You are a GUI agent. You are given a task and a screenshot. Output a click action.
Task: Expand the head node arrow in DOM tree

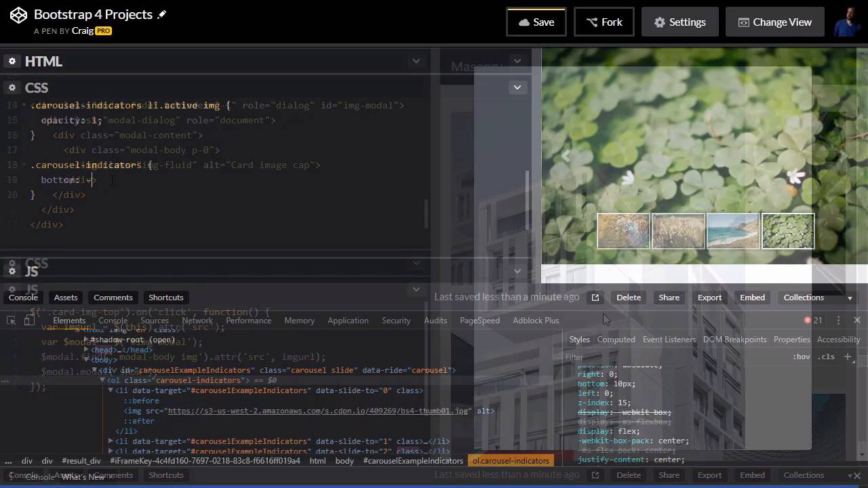(x=85, y=350)
